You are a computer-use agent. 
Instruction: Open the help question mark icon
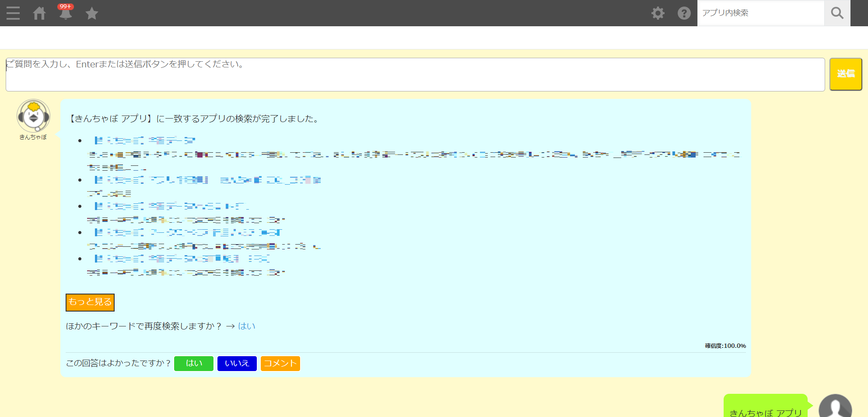point(684,13)
